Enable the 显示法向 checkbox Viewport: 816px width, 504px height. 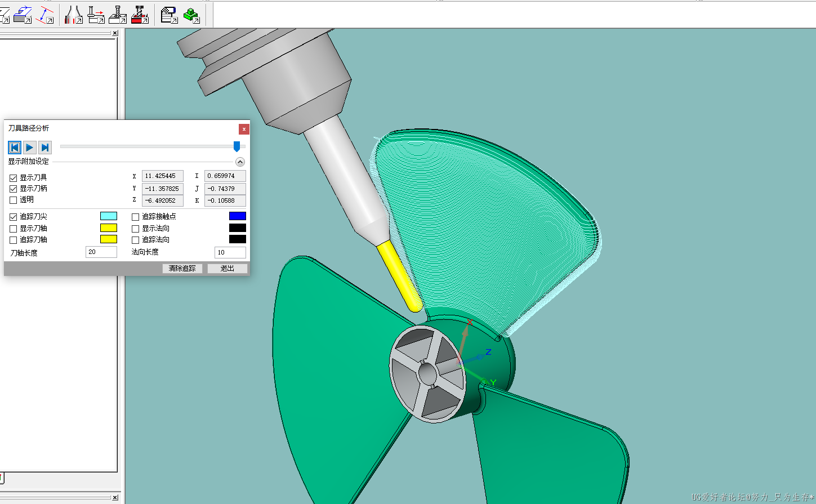pyautogui.click(x=135, y=229)
